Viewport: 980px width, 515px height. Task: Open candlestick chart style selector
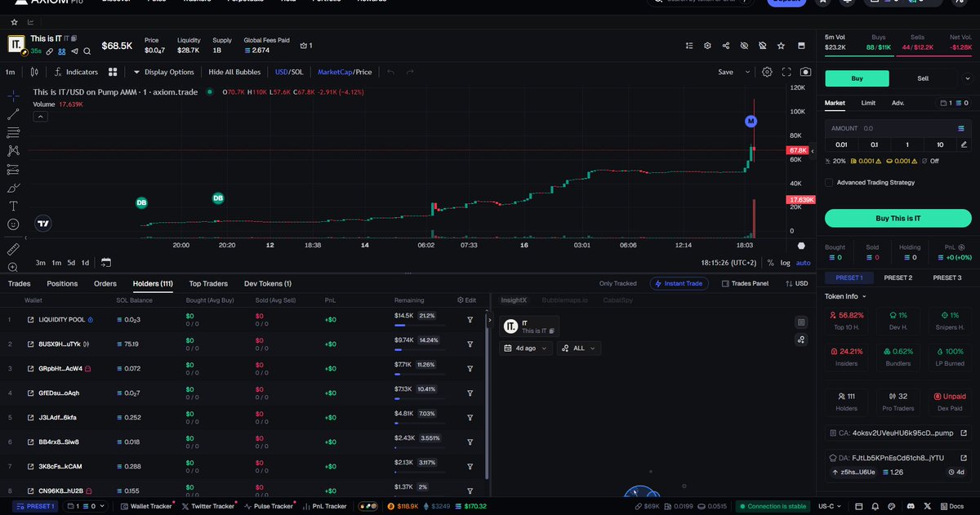34,72
